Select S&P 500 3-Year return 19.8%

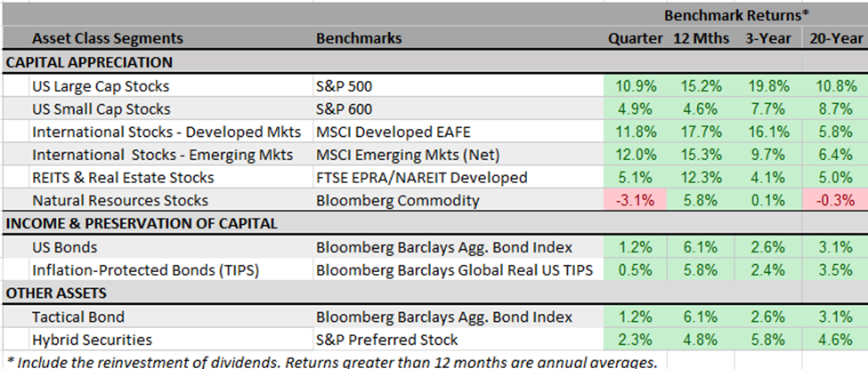point(769,87)
